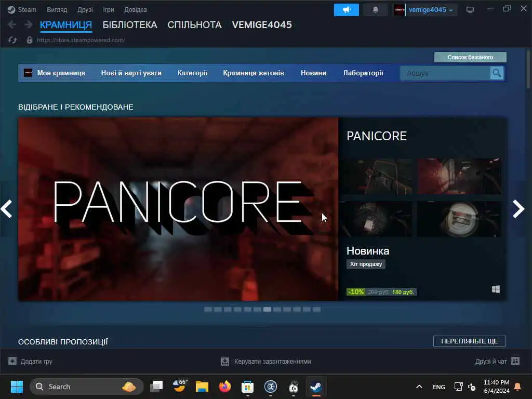532x399 pixels.
Task: Open the Новини link
Action: coord(313,73)
